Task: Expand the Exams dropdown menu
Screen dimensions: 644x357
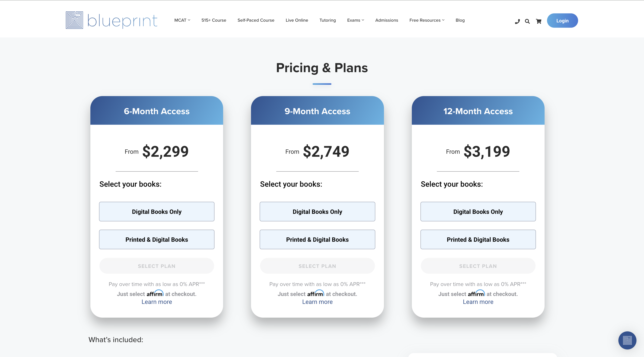Action: 355,20
